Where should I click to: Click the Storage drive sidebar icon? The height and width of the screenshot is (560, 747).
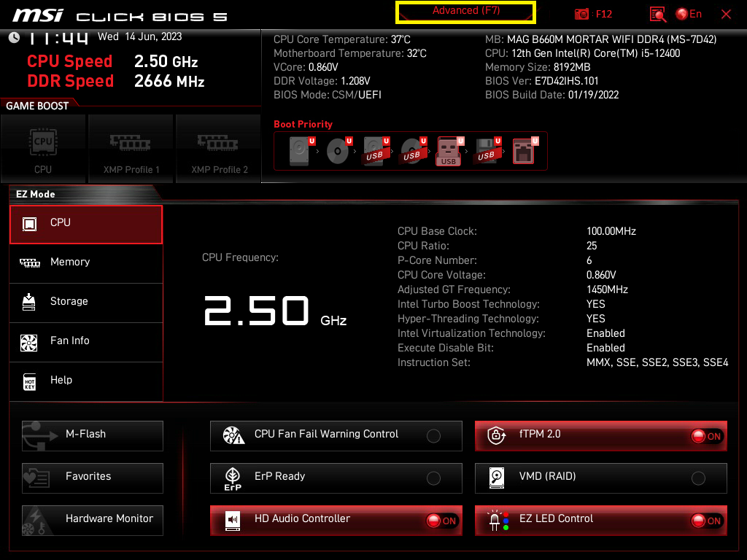29,302
